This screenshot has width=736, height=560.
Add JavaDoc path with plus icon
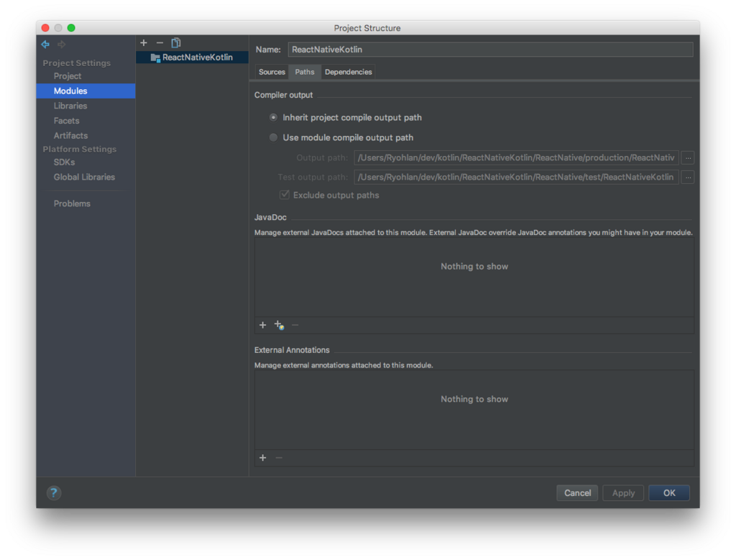[x=263, y=325]
